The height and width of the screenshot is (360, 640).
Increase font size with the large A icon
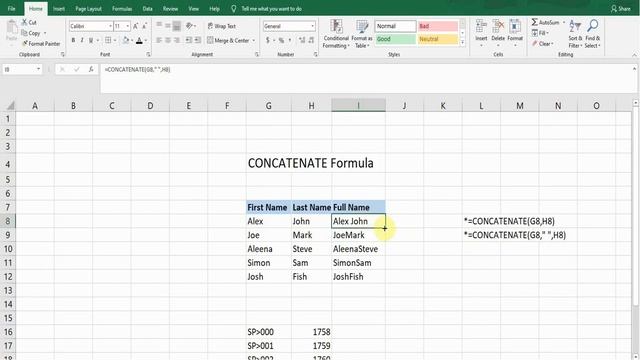click(136, 26)
